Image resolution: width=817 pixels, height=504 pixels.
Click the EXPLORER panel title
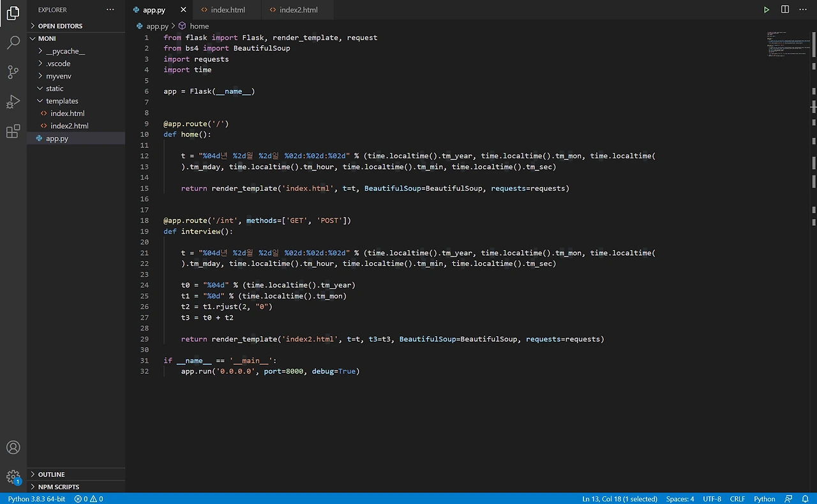click(x=52, y=10)
